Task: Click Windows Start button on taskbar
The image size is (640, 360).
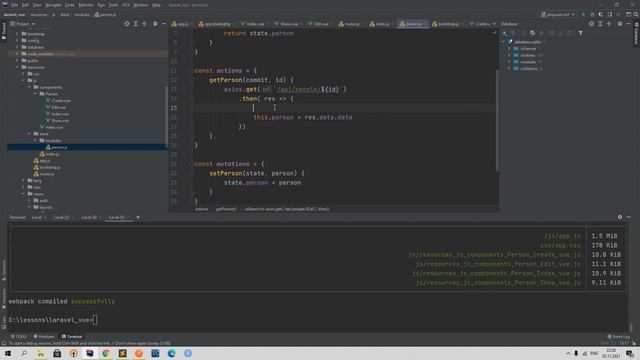Action: click(x=8, y=353)
